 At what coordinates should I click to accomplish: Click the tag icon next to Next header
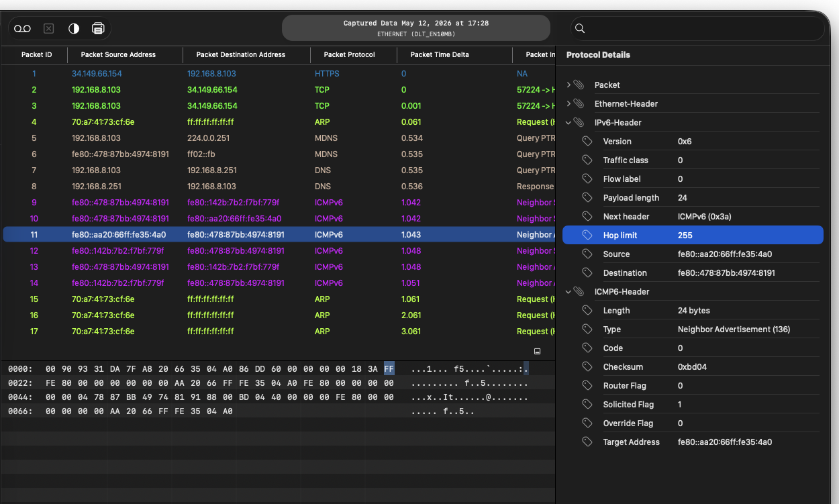coord(587,217)
